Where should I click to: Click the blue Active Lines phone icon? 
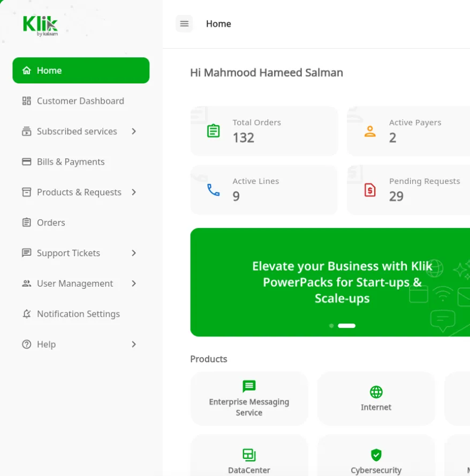click(x=213, y=190)
